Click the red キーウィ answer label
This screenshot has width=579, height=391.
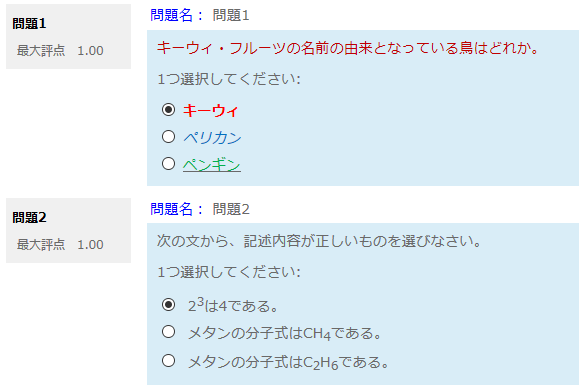point(211,110)
